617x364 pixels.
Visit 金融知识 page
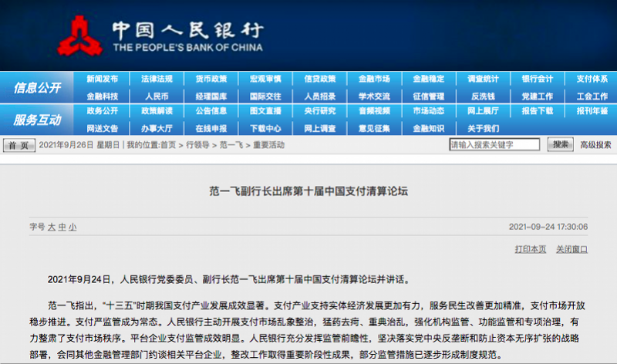(429, 128)
